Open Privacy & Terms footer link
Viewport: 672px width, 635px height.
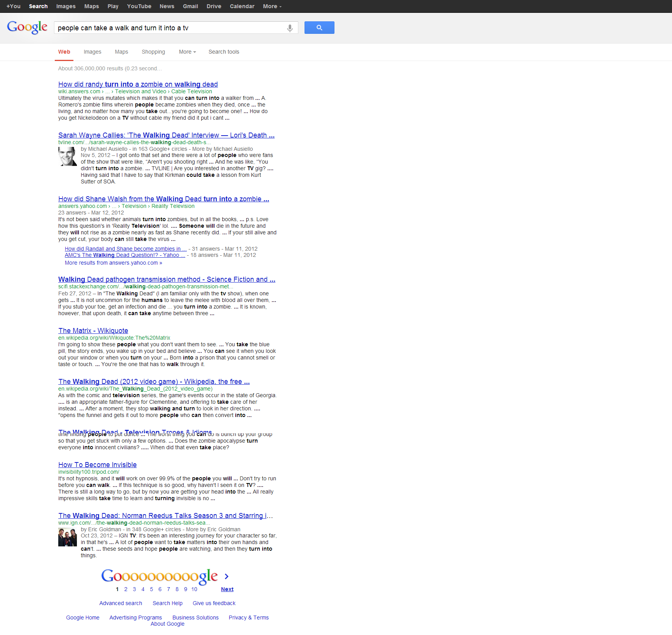pyautogui.click(x=249, y=618)
